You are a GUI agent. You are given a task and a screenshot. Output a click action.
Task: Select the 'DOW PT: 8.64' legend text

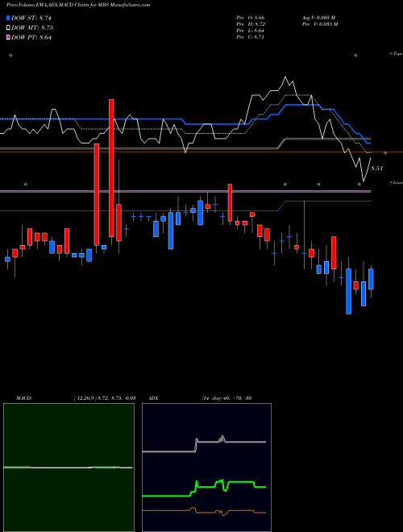[31, 37]
